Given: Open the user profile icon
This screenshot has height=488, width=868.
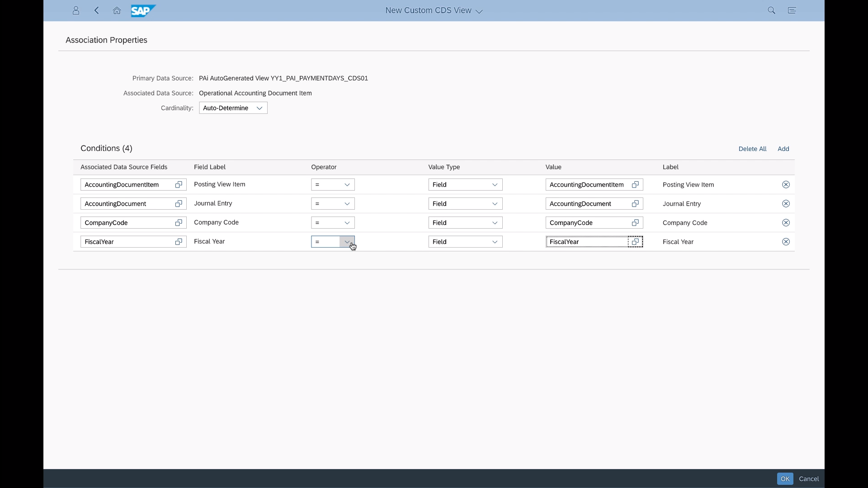Looking at the screenshot, I should tap(76, 10).
